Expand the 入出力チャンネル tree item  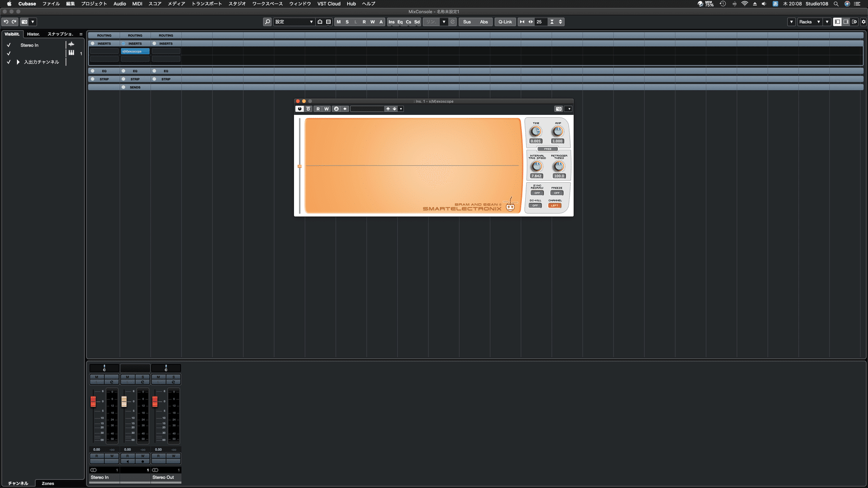coord(18,62)
